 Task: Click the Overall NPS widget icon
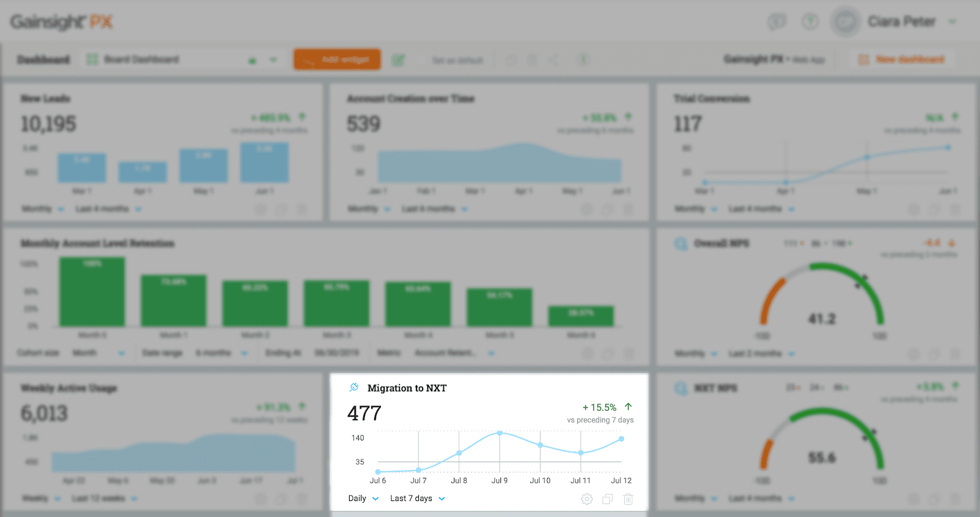[x=680, y=244]
